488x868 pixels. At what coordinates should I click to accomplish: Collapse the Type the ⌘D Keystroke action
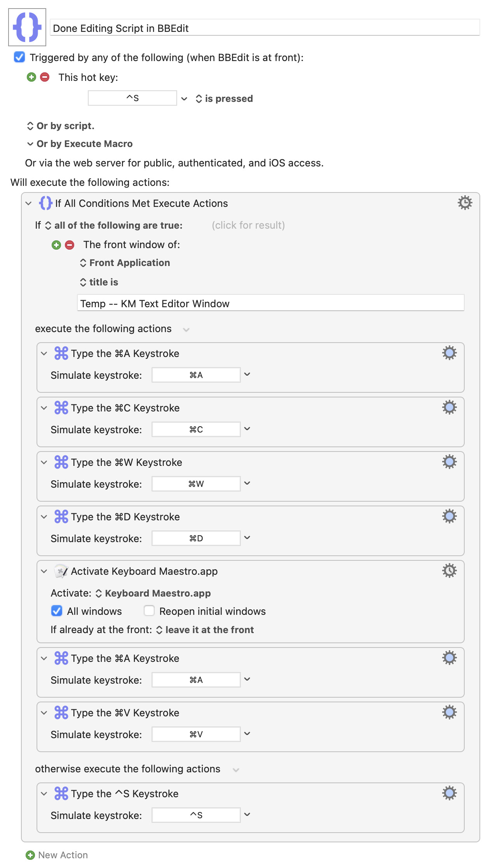[44, 517]
